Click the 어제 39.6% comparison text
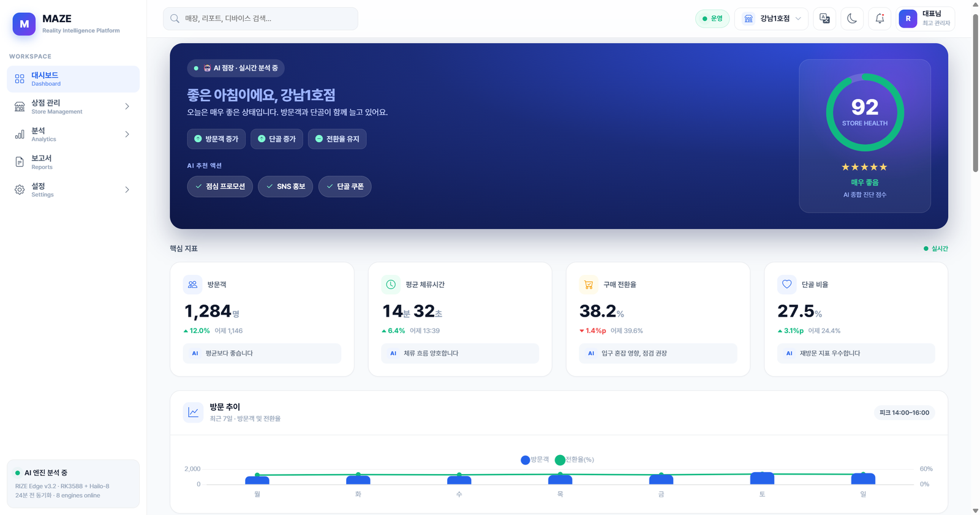 pos(627,331)
